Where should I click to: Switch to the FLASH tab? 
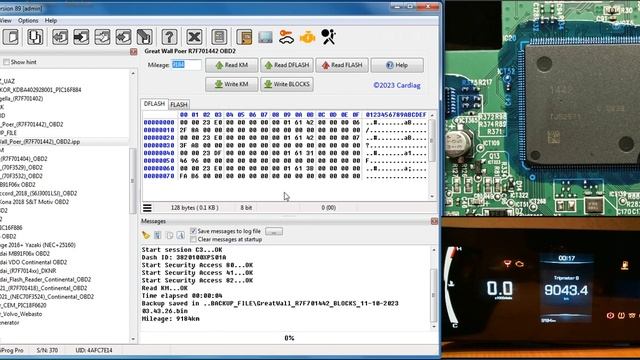tap(179, 105)
